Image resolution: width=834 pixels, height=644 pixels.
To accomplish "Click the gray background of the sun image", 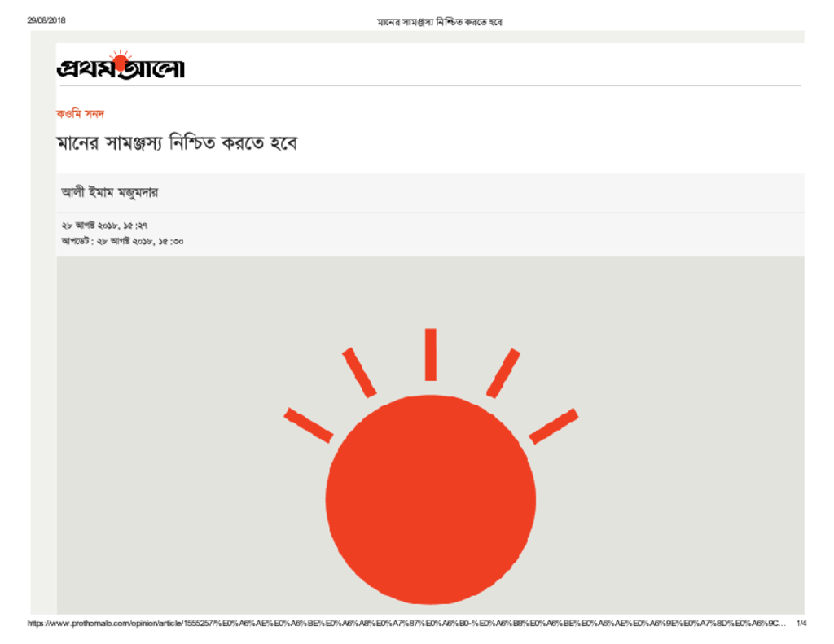I will tap(160, 426).
